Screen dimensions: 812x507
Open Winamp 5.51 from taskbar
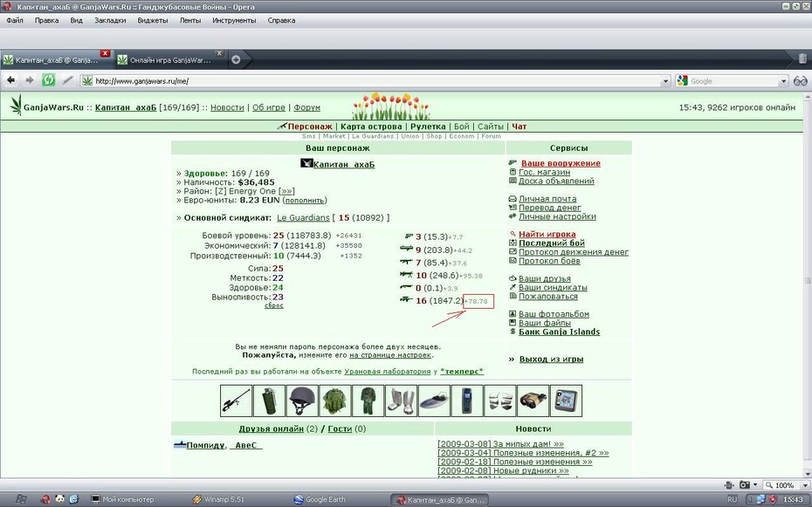[218, 499]
